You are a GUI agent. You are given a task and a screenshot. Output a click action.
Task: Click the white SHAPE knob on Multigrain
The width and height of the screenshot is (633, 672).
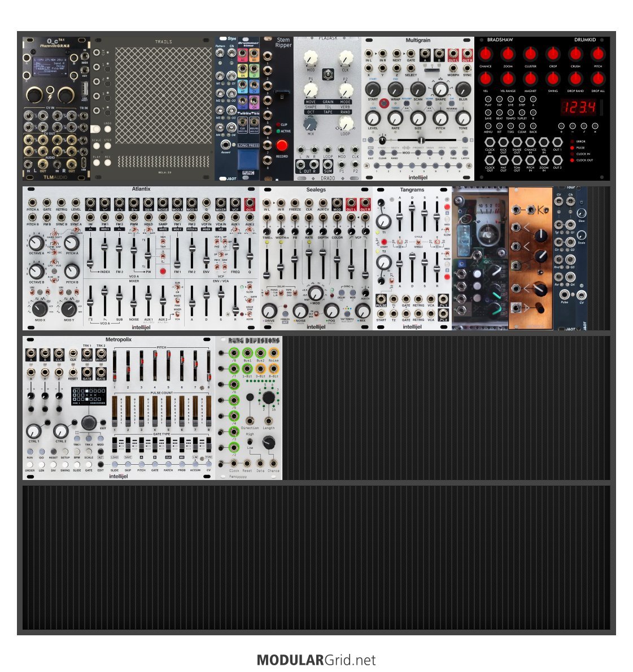click(x=440, y=89)
